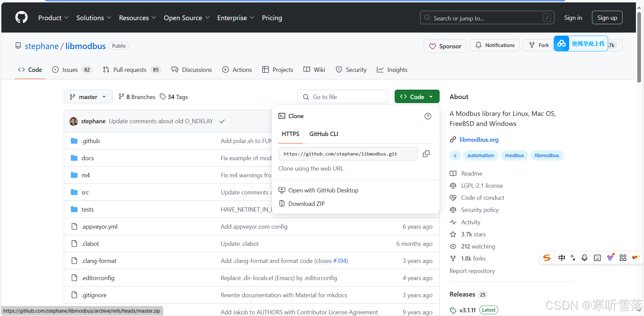Screen dimensions: 644x316
Task: Open the master branch dropdown
Action: tap(88, 97)
